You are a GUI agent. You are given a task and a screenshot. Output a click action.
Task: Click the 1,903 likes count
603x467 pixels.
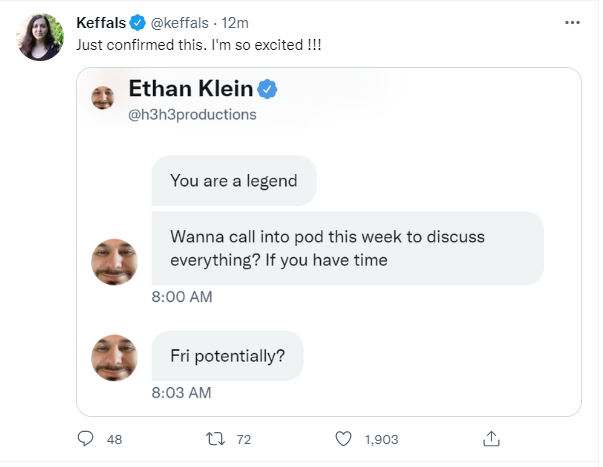click(381, 439)
